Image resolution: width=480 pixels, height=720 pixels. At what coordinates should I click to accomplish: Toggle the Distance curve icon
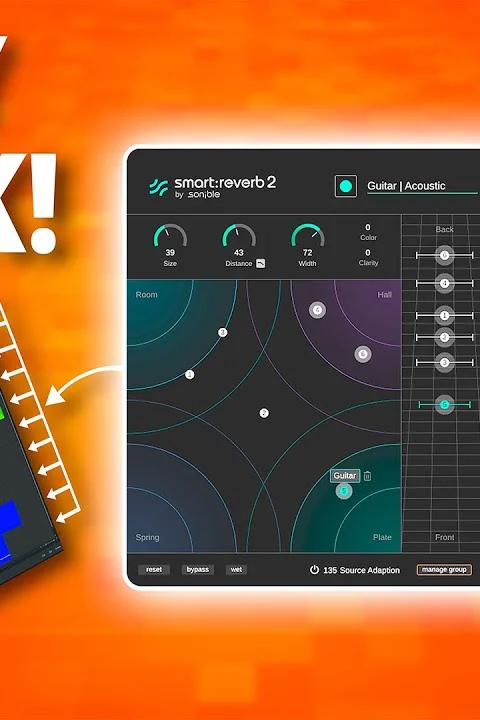point(260,264)
